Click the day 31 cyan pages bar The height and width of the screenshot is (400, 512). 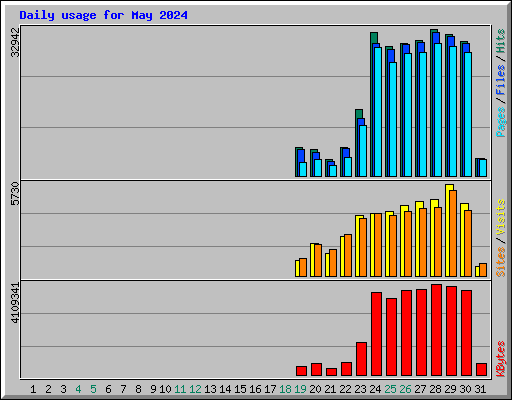click(483, 168)
